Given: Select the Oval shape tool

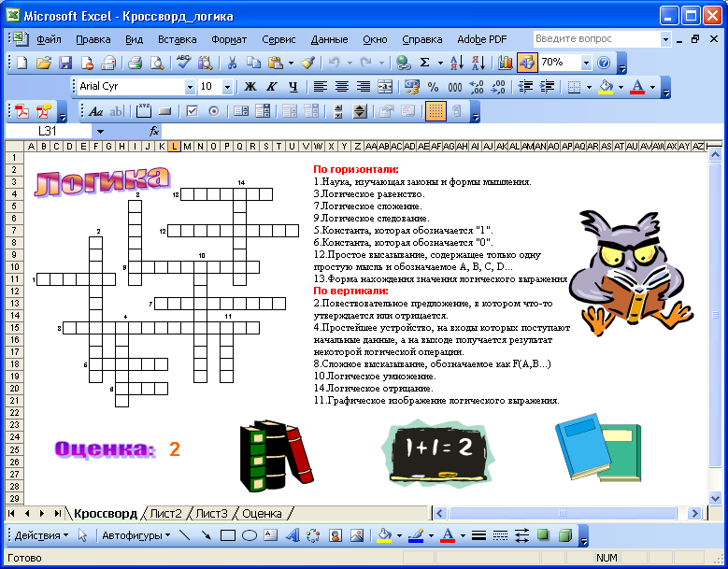Looking at the screenshot, I should (x=250, y=536).
